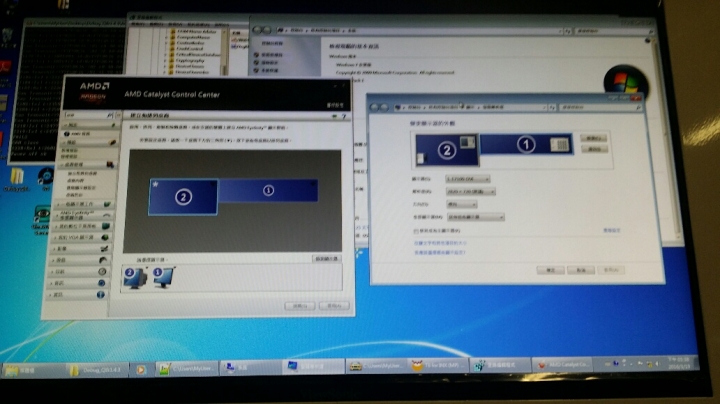Image resolution: width=720 pixels, height=404 pixels.
Task: Open the Advanced settings link
Action: click(x=611, y=230)
